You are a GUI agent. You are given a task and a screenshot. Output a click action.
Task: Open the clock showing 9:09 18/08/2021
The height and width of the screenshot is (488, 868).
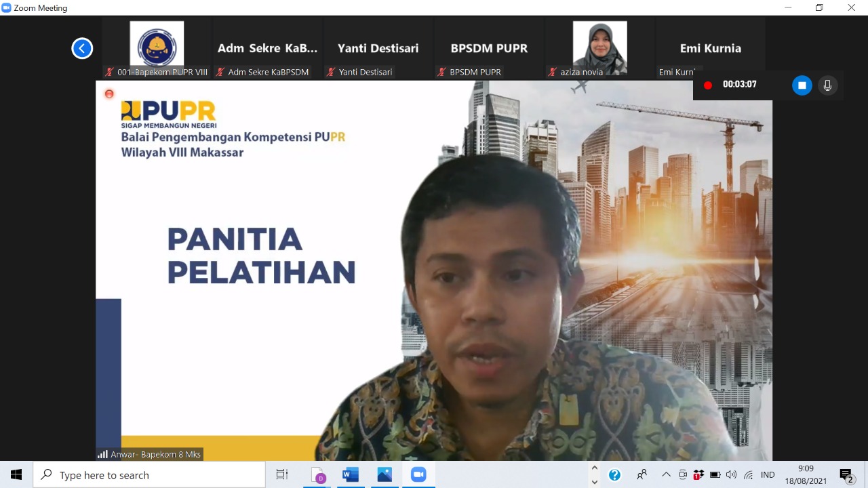806,475
